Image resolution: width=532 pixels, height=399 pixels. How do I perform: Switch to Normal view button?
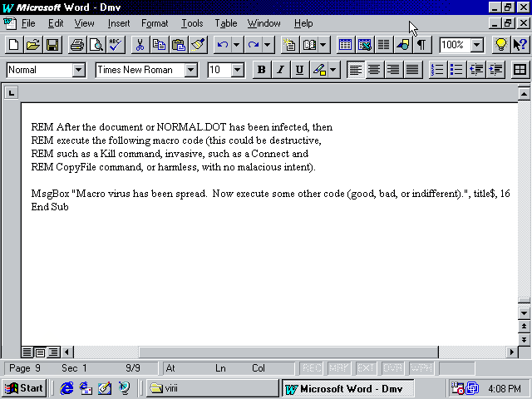(x=27, y=352)
